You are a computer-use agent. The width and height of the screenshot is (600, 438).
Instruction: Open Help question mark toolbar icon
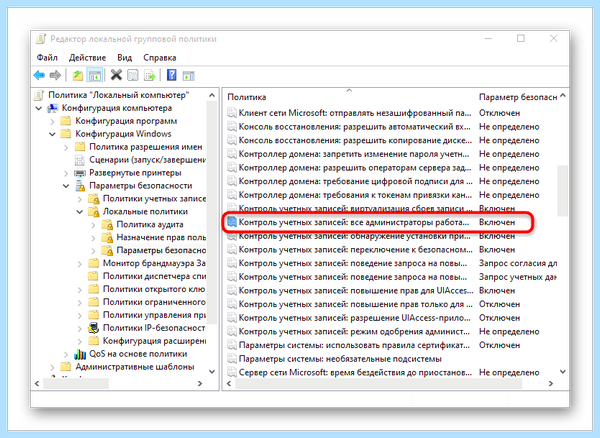coord(171,75)
